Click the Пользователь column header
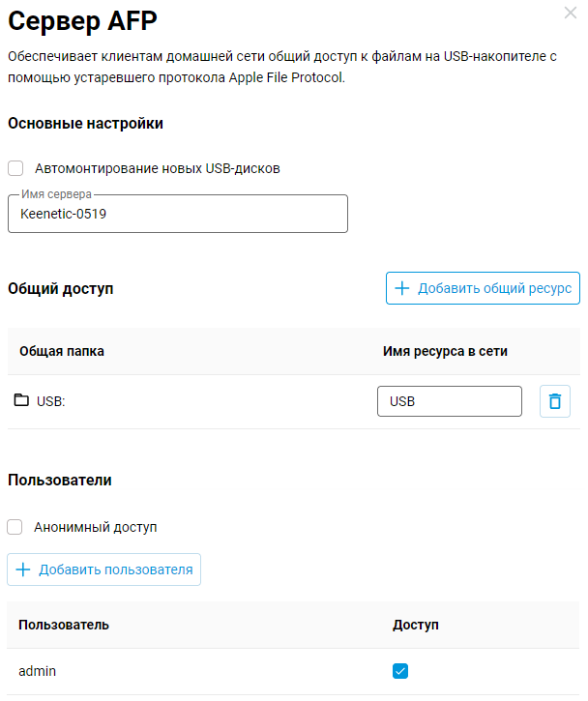 coord(64,625)
